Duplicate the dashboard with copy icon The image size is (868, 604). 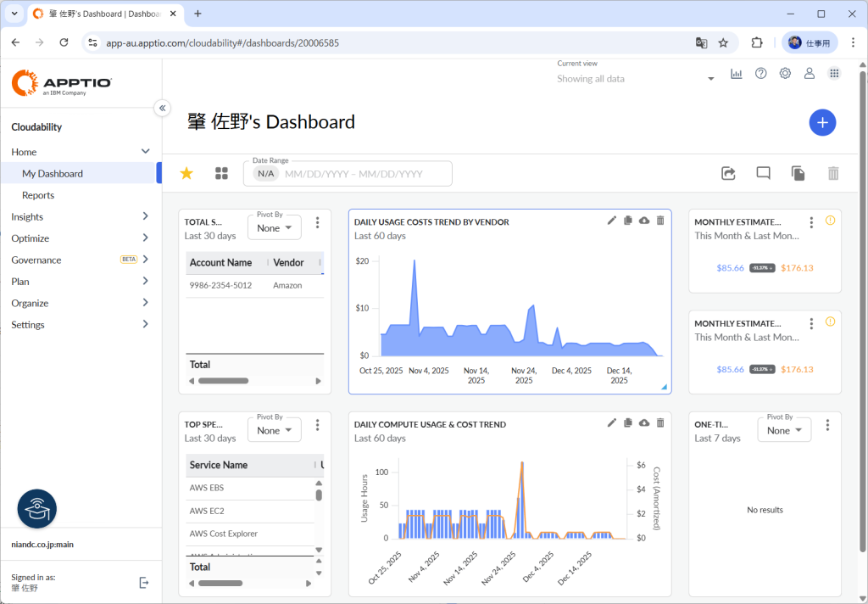[798, 173]
